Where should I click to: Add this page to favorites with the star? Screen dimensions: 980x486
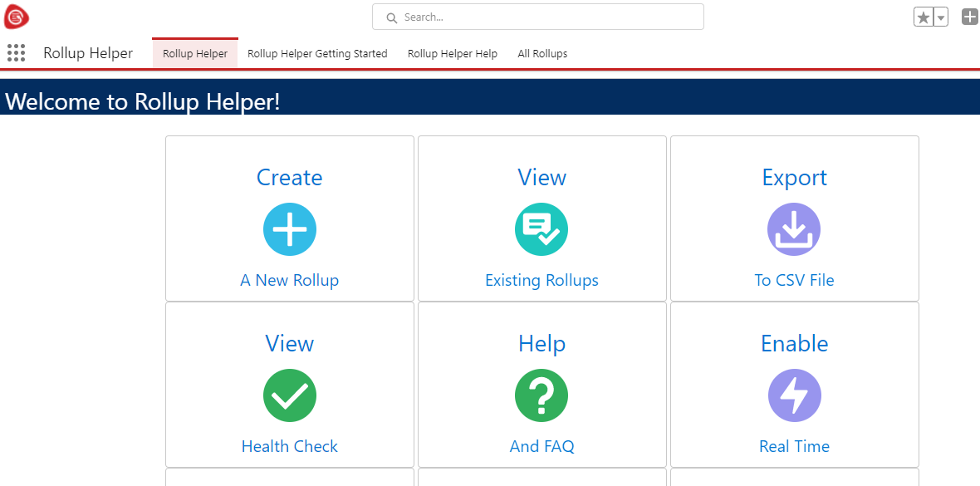pos(923,17)
